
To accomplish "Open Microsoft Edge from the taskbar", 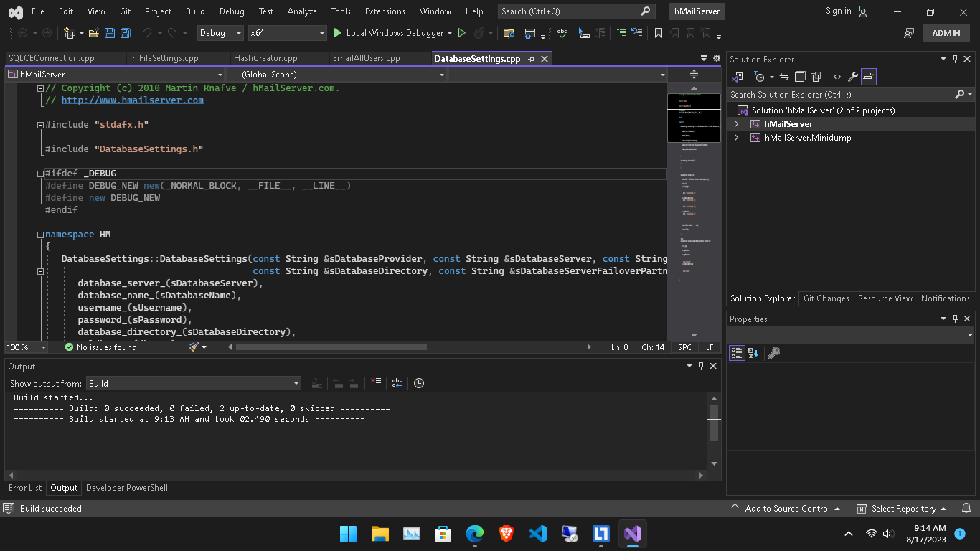I will point(474,534).
